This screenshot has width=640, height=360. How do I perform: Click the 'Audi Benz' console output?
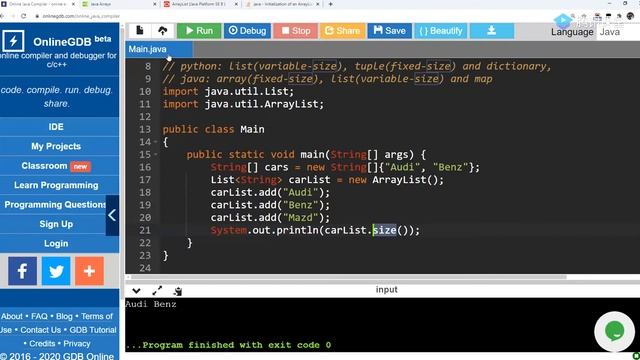pos(151,304)
